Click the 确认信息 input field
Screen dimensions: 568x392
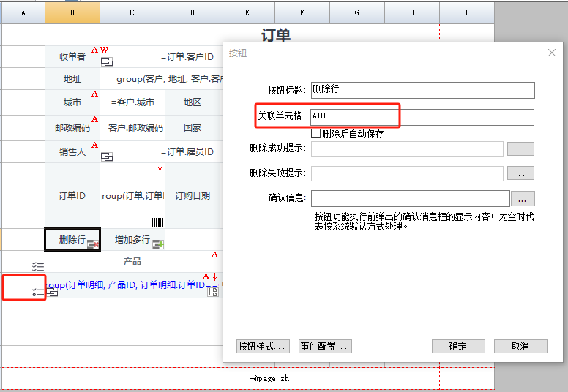click(410, 198)
